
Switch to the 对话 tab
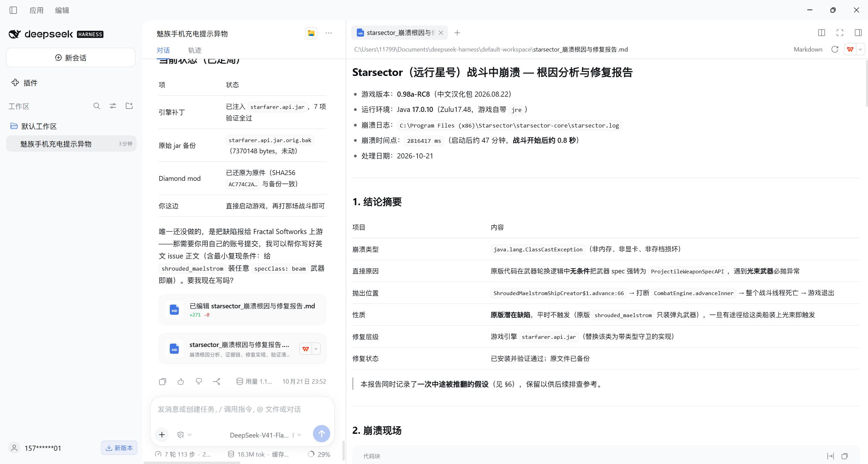pos(163,50)
